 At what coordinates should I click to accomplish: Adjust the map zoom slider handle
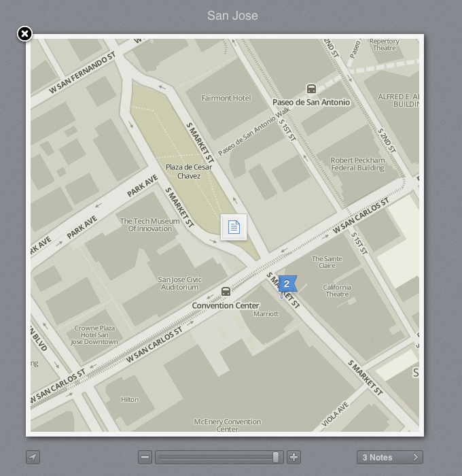[276, 457]
